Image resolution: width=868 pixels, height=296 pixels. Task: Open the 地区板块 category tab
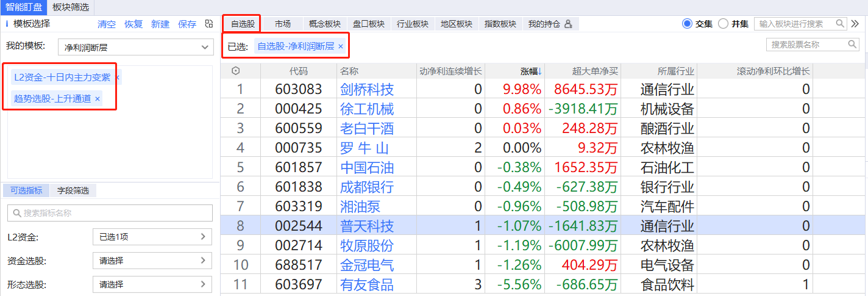click(457, 24)
